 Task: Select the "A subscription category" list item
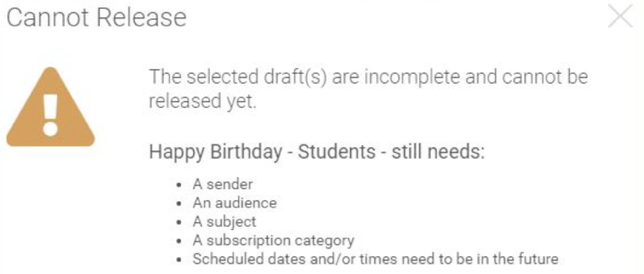273,240
